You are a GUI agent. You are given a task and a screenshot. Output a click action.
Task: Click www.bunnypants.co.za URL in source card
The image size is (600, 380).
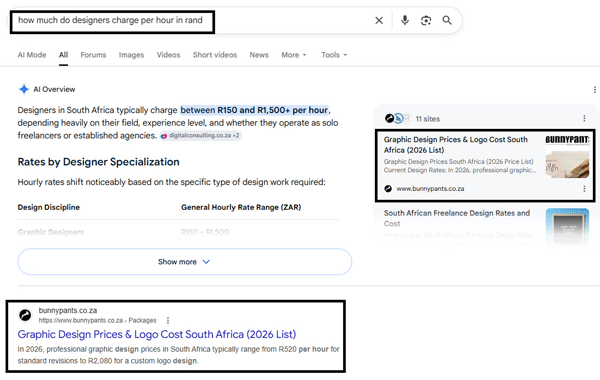tap(430, 189)
